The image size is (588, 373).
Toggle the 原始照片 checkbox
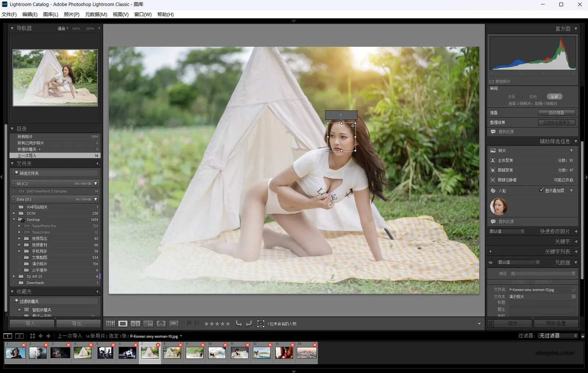pyautogui.click(x=492, y=82)
